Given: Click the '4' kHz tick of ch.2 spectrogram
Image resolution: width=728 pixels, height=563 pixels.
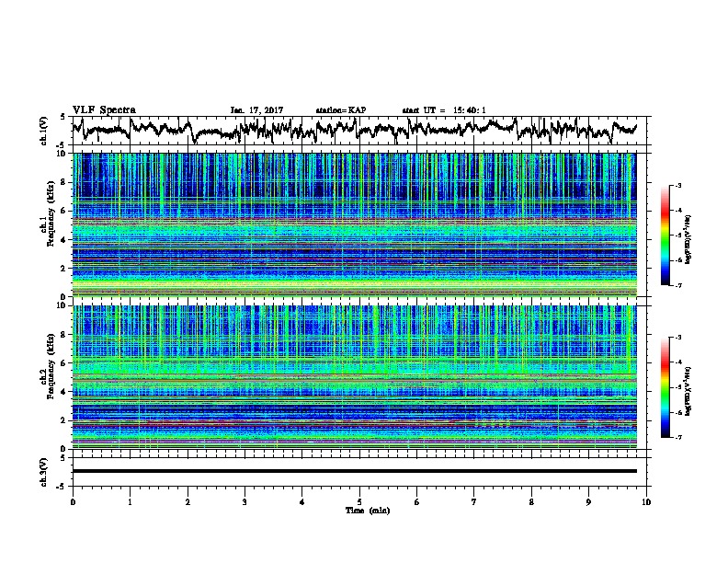Looking at the screenshot, I should [x=64, y=392].
